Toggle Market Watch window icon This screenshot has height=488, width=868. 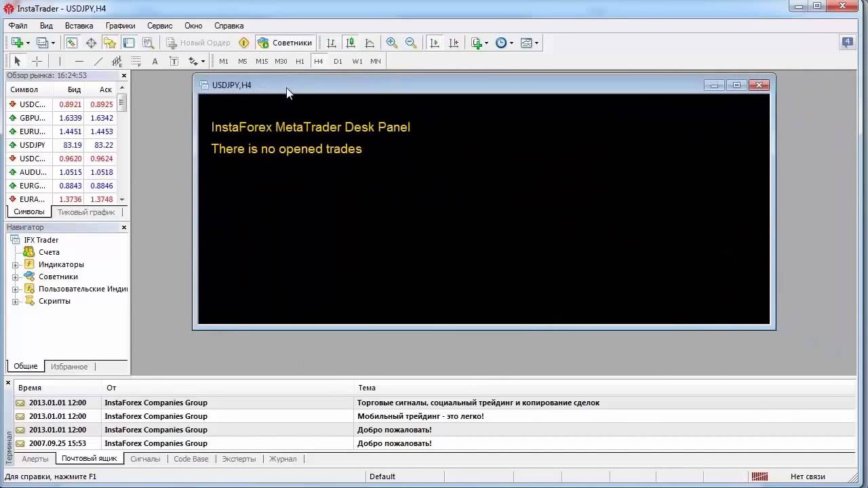click(x=72, y=43)
